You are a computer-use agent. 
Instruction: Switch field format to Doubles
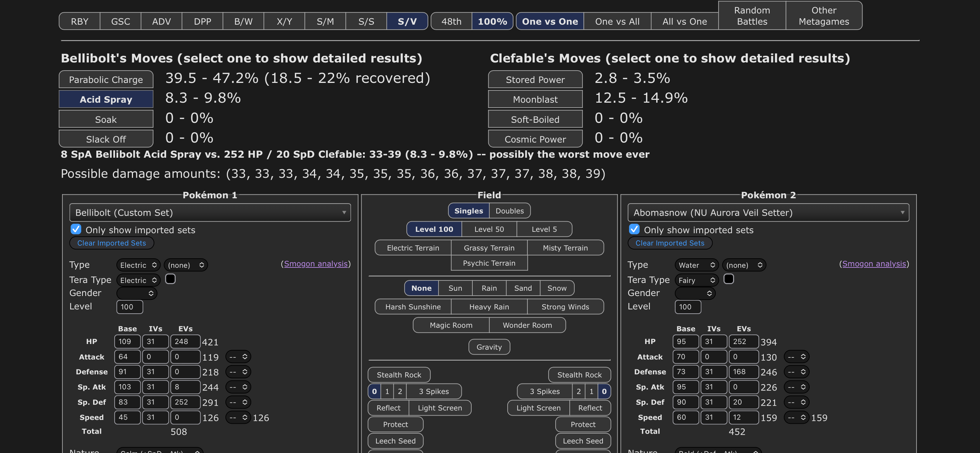[x=509, y=211]
